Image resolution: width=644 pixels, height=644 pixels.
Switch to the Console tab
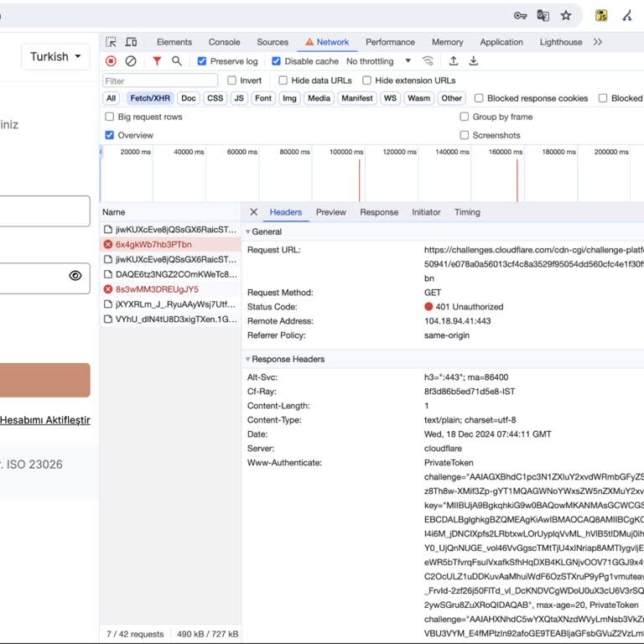(x=224, y=42)
